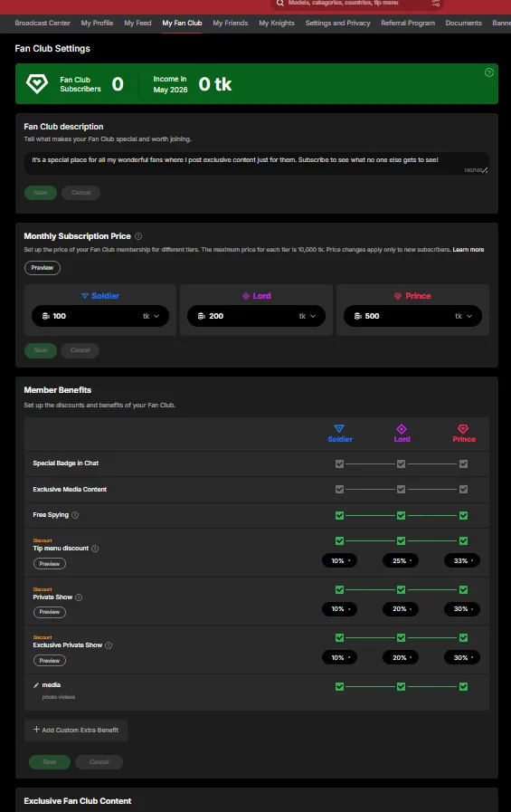Open the Soldier price currency dropdown

pyautogui.click(x=152, y=316)
